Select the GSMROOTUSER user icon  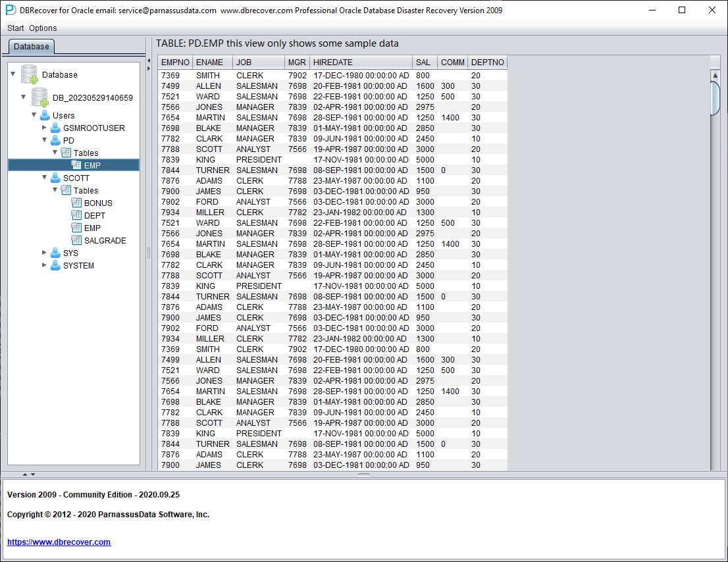point(56,128)
